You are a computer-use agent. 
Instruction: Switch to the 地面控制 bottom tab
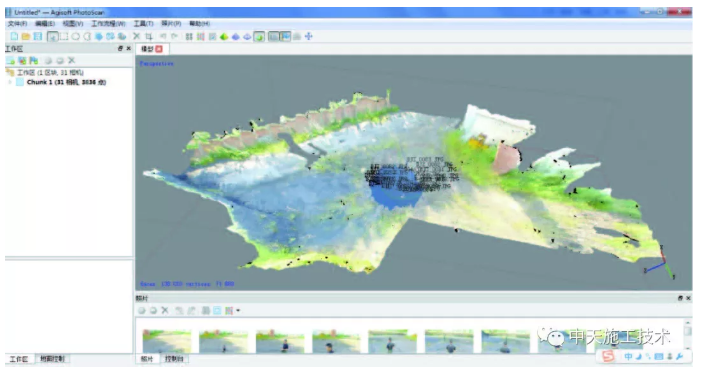[x=53, y=359]
